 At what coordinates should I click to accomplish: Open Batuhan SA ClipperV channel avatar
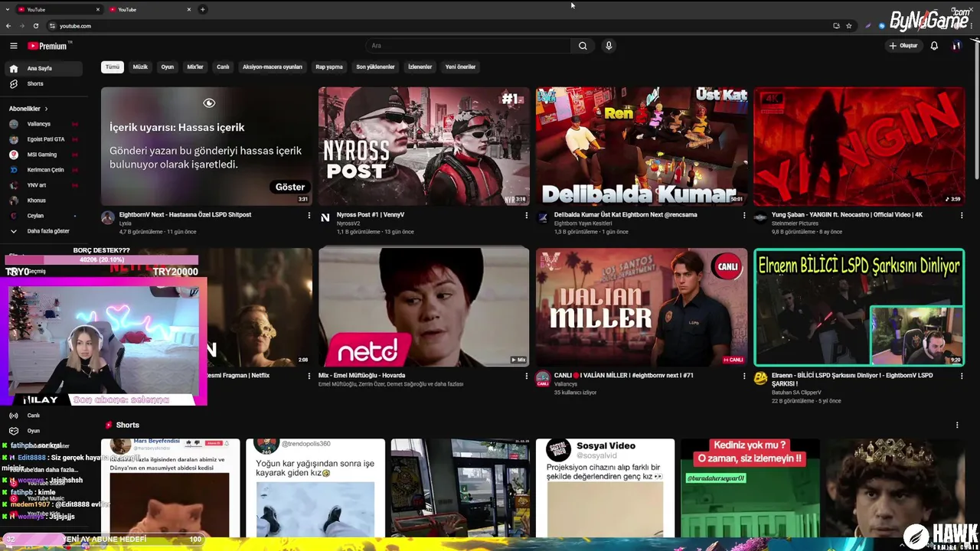760,378
